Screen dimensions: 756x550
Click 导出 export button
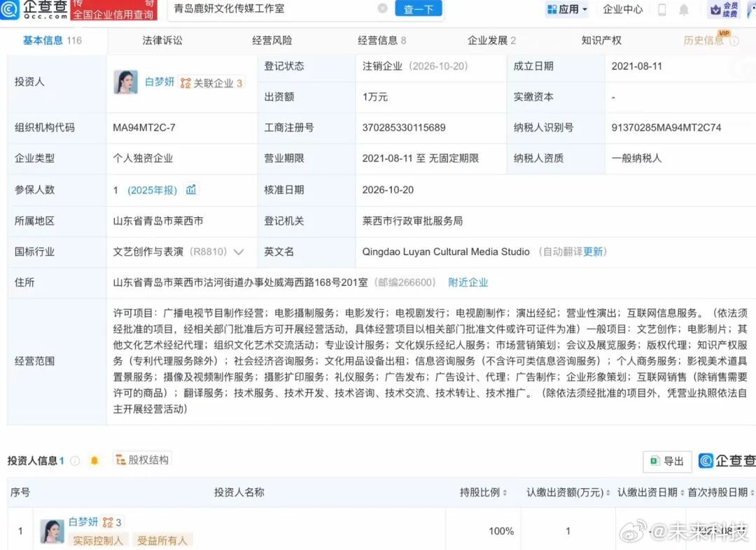pyautogui.click(x=667, y=461)
